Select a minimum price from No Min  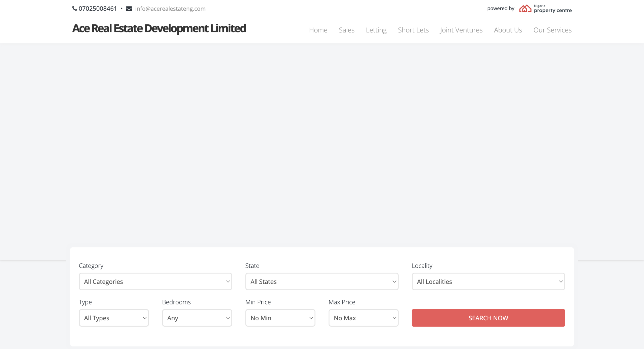[x=280, y=318]
